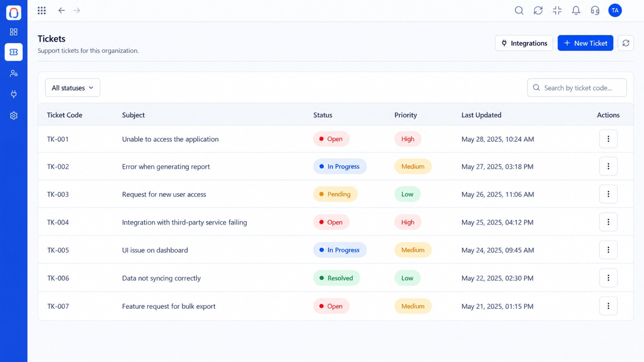Viewport: 644px width, 362px height.
Task: Click the Pending status badge of TK-003
Action: (335, 194)
